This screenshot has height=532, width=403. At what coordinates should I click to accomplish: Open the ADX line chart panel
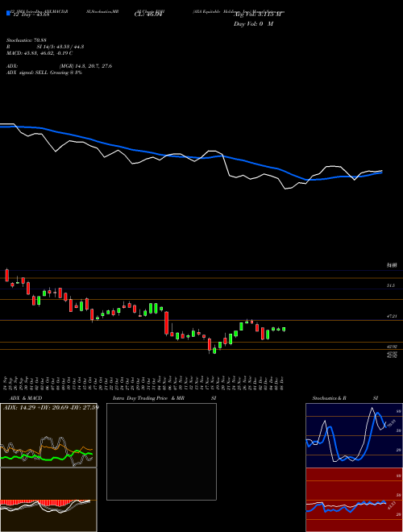click(48, 435)
